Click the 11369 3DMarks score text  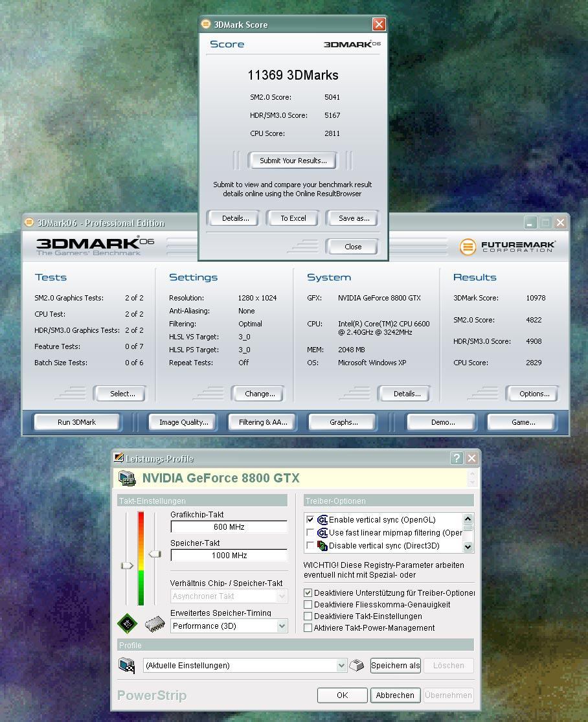point(293,75)
